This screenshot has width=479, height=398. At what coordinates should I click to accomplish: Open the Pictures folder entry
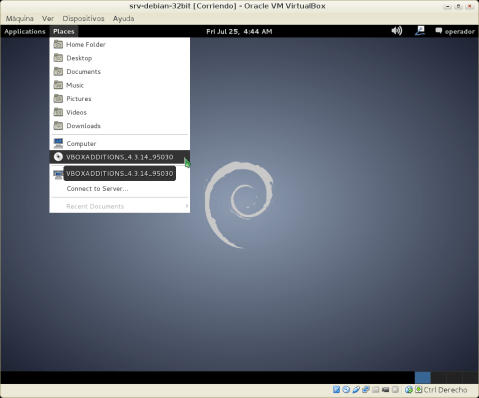coord(120,99)
